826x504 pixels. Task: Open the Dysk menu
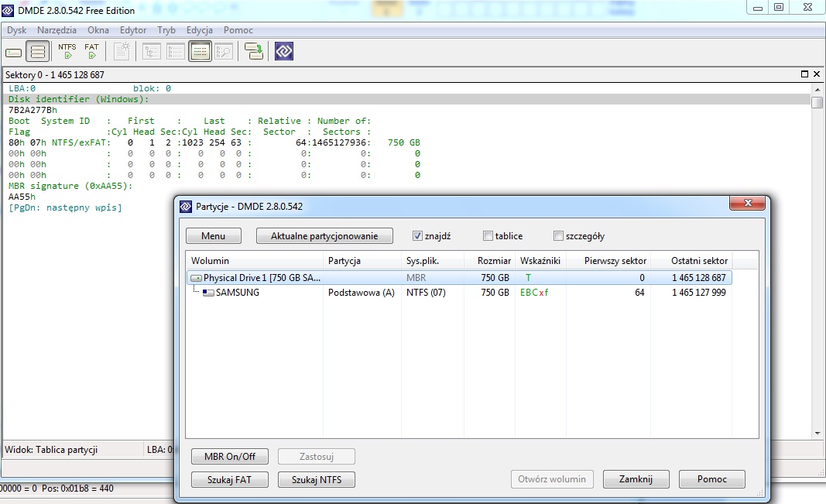16,30
